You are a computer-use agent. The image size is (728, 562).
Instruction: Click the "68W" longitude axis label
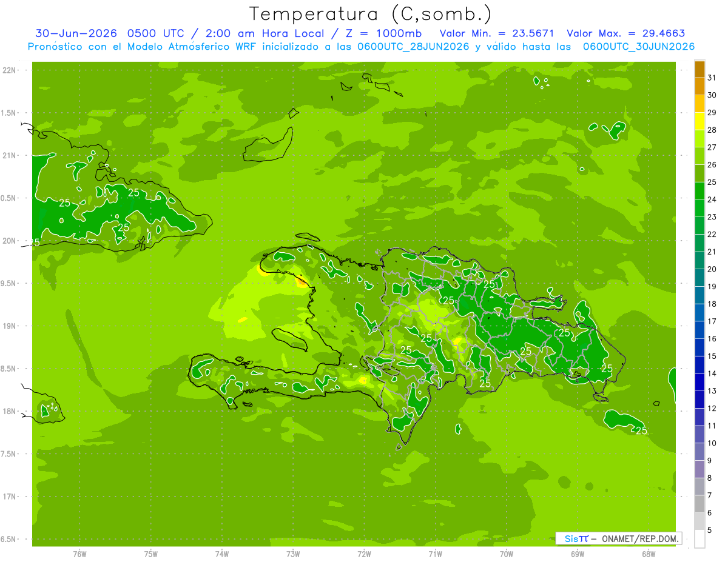[x=649, y=554]
